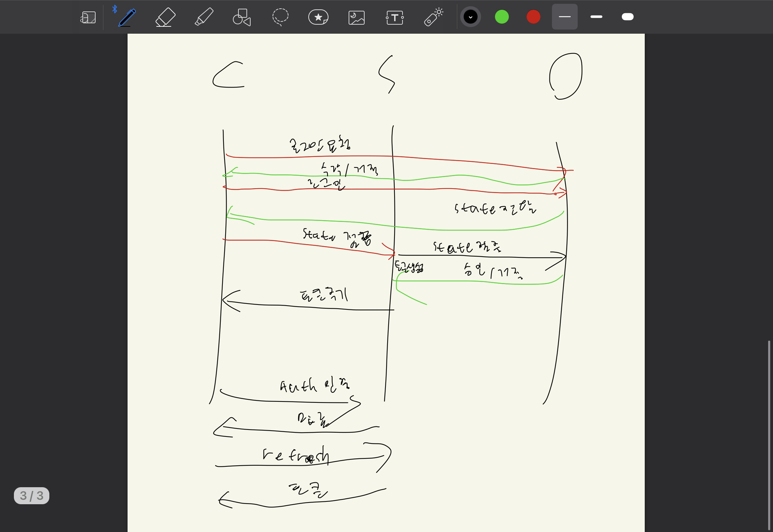Click the 3 / 3 page indicator
This screenshot has width=773, height=532.
[x=32, y=496]
